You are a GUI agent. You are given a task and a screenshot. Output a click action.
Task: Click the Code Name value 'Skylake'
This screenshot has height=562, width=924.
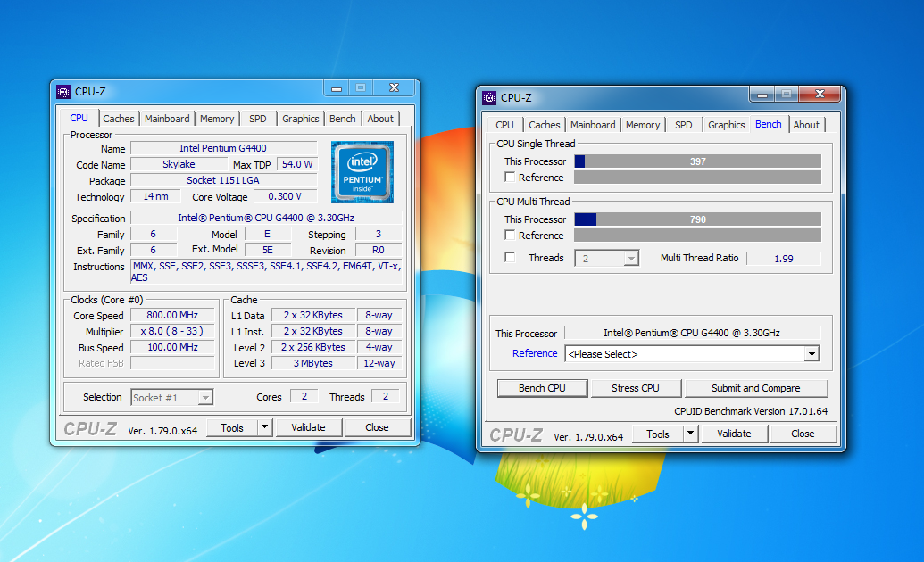tap(179, 164)
